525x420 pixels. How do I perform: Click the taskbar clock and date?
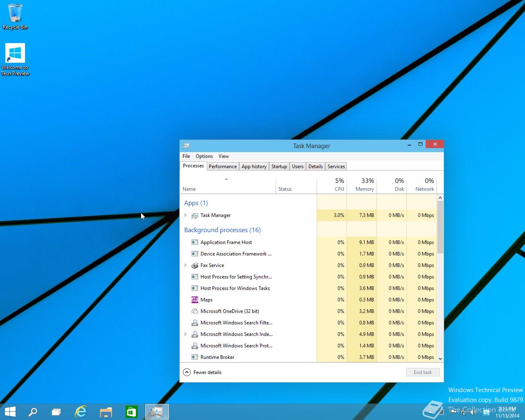507,412
